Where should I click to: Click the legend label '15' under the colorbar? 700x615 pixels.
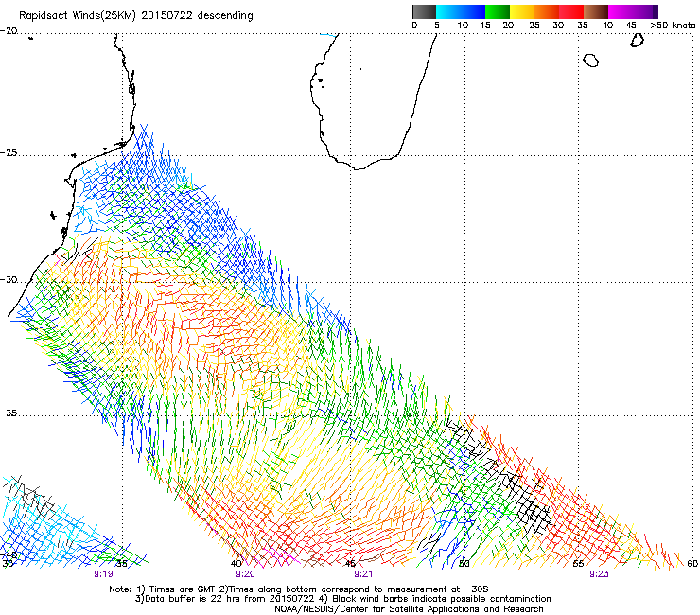click(x=485, y=26)
